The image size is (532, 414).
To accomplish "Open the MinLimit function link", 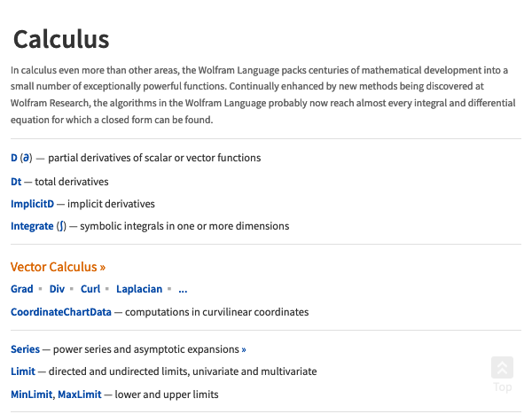I will (32, 394).
